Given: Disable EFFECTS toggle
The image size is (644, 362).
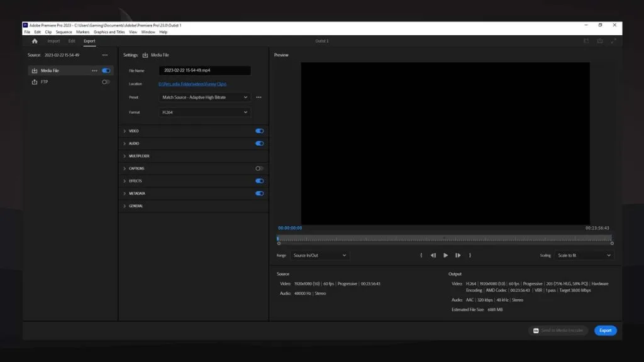Looking at the screenshot, I should [260, 180].
